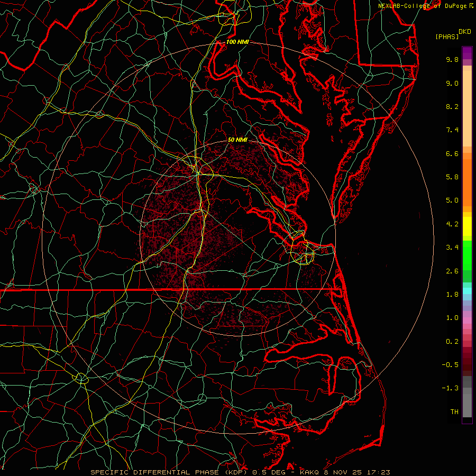The image size is (476, 476).
Task: Select the 9.0 legend value
Action: coord(452,83)
